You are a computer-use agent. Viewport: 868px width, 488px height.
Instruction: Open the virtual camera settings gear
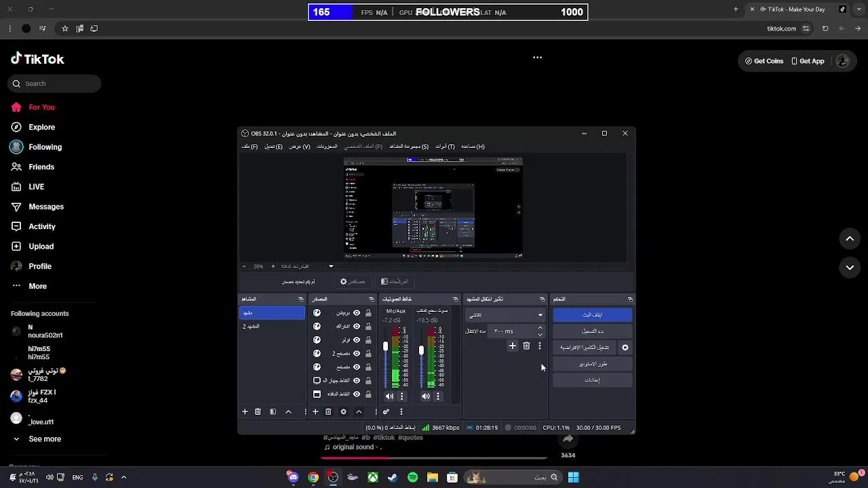click(625, 348)
